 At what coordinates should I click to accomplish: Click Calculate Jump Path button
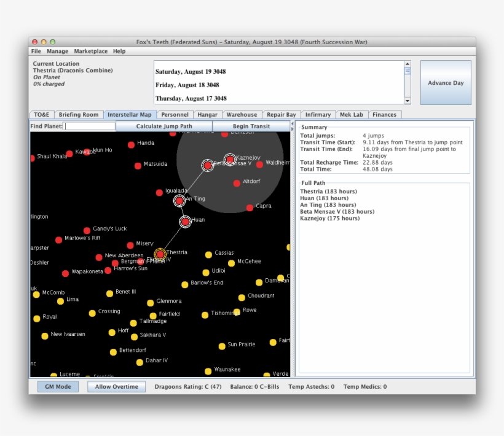(x=164, y=127)
